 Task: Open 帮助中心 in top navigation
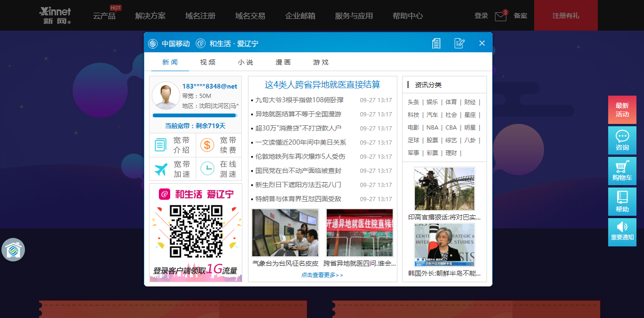pos(408,16)
